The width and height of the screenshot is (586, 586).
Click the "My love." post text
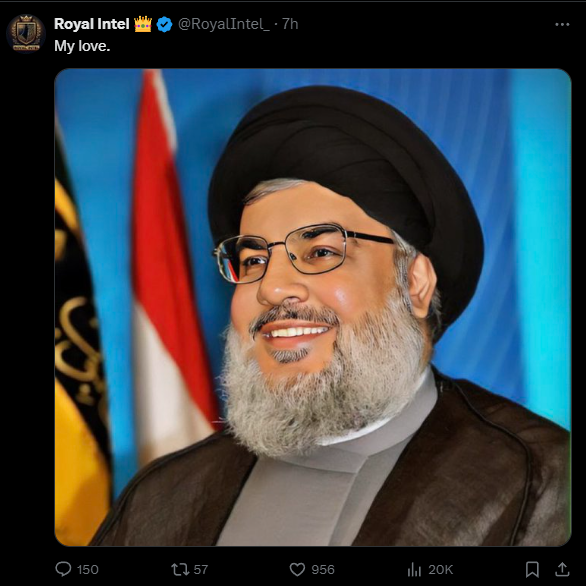[82, 46]
